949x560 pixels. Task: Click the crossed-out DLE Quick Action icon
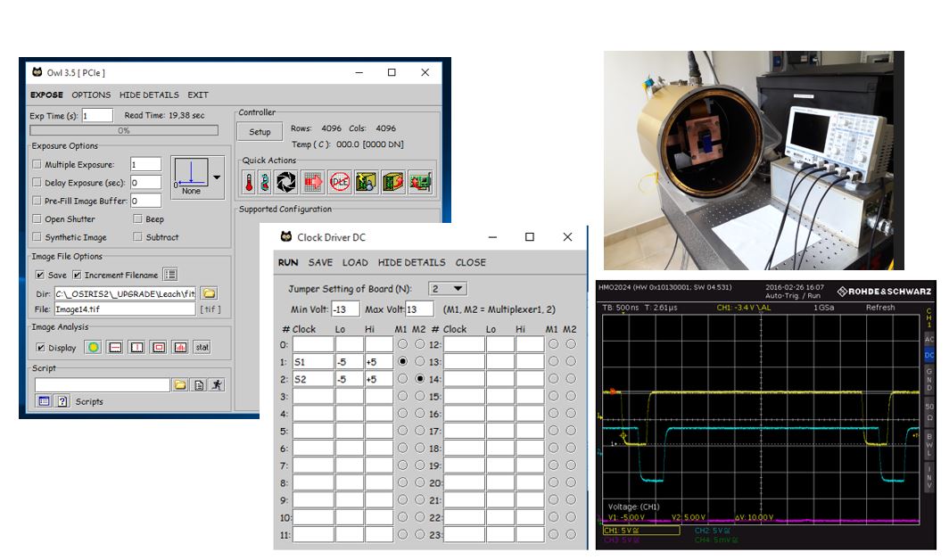coord(339,183)
